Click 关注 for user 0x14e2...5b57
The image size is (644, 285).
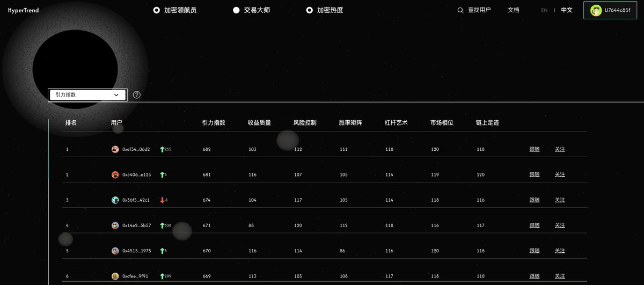click(560, 226)
